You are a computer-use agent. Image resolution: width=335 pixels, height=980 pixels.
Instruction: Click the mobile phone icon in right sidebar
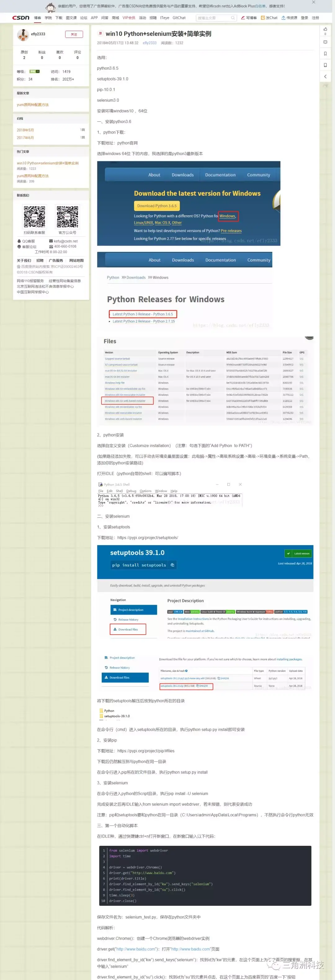(x=325, y=65)
